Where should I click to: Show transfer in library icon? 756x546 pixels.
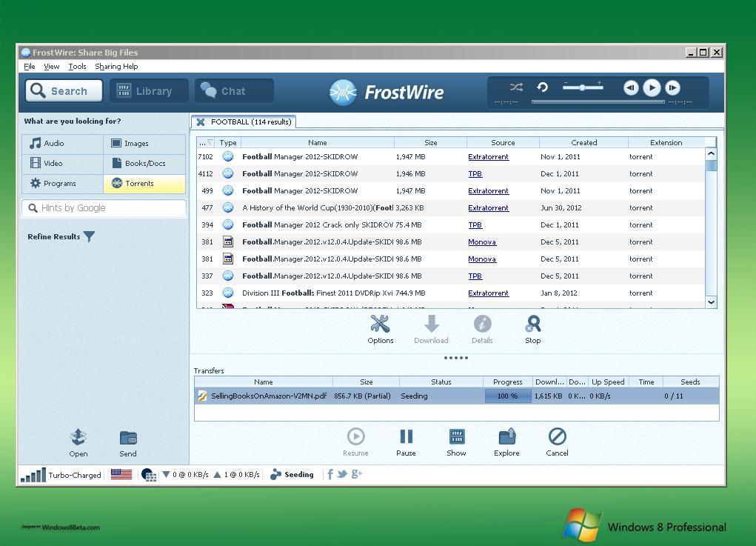(x=457, y=436)
